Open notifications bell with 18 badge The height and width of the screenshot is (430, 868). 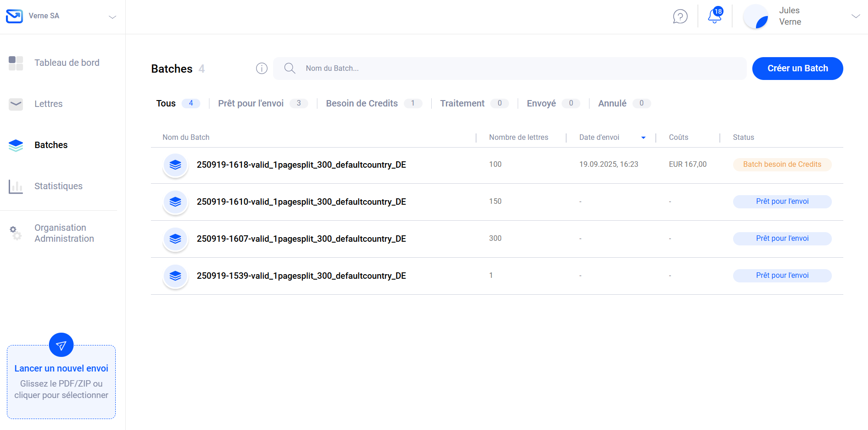(714, 16)
